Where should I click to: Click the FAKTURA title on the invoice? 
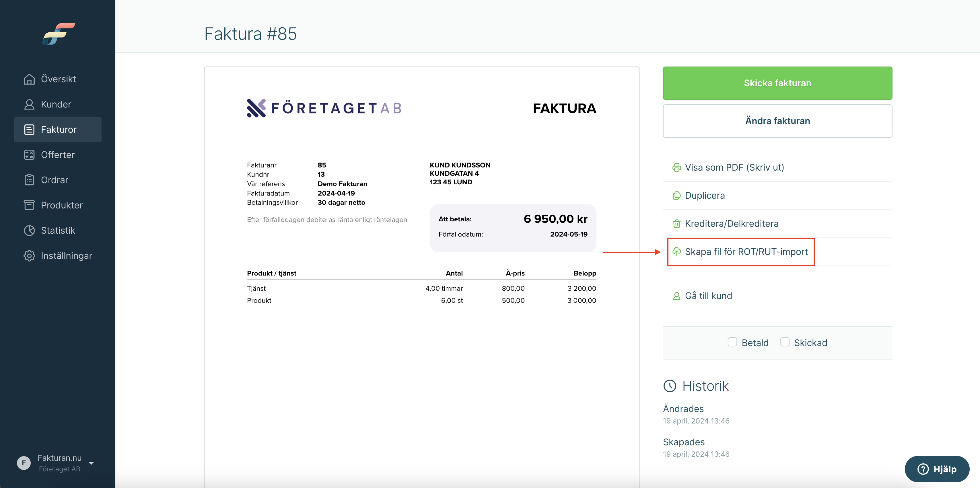pos(564,108)
